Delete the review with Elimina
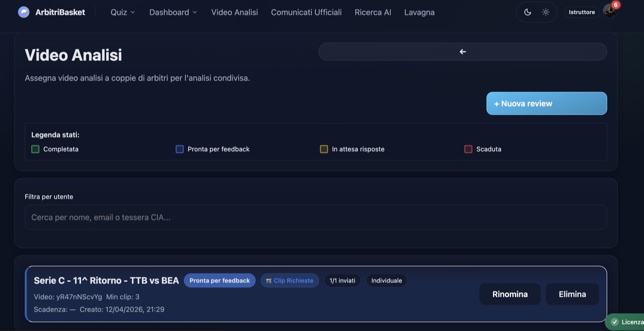Screen dimensions: 644x331 [572, 294]
